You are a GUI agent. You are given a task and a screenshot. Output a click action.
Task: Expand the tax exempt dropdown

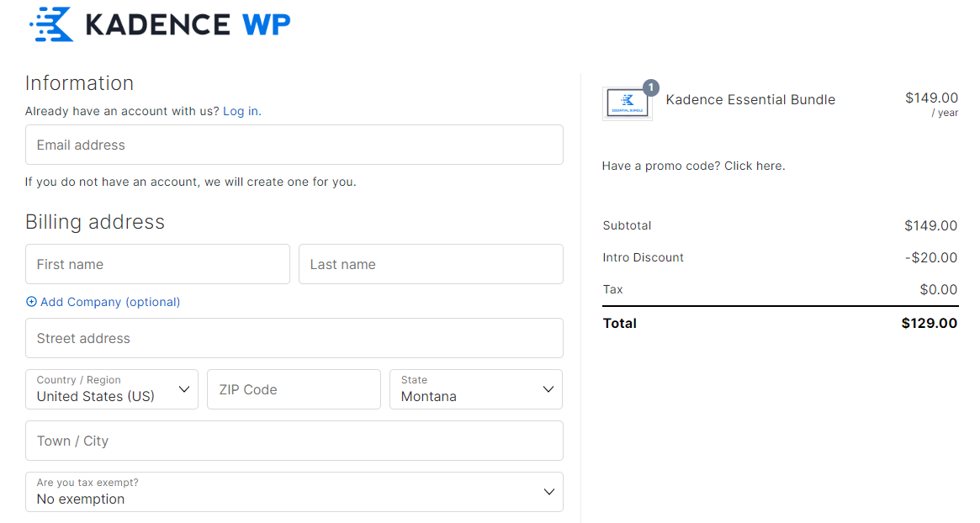[x=294, y=492]
